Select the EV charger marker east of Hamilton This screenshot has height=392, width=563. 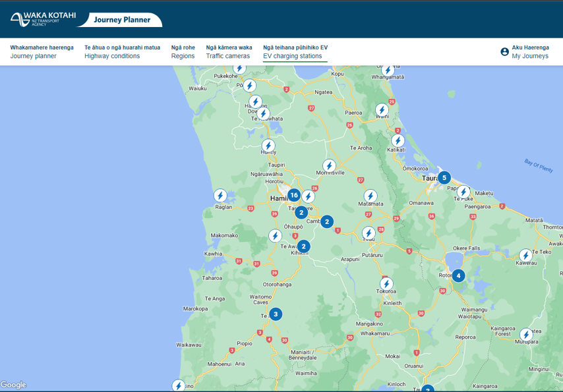(x=308, y=196)
